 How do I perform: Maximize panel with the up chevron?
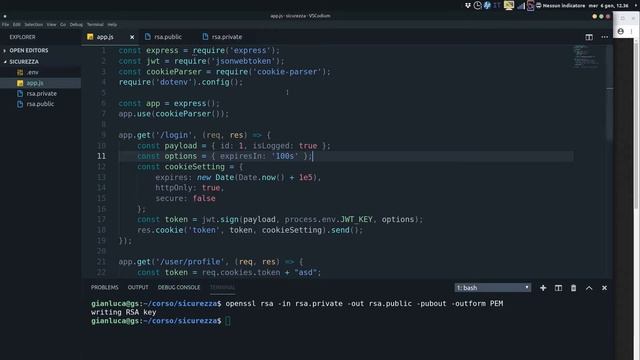pyautogui.click(x=589, y=288)
